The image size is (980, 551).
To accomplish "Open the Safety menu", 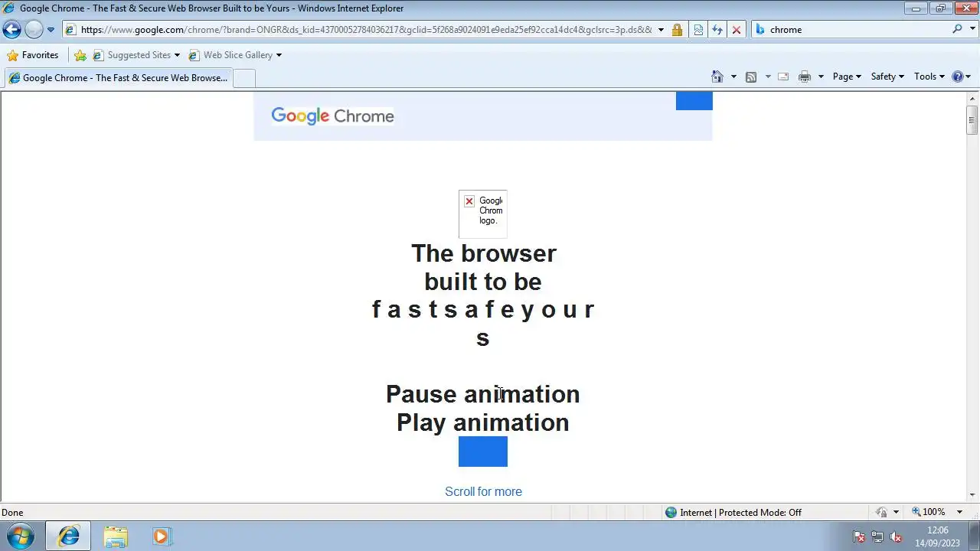I will 887,77.
